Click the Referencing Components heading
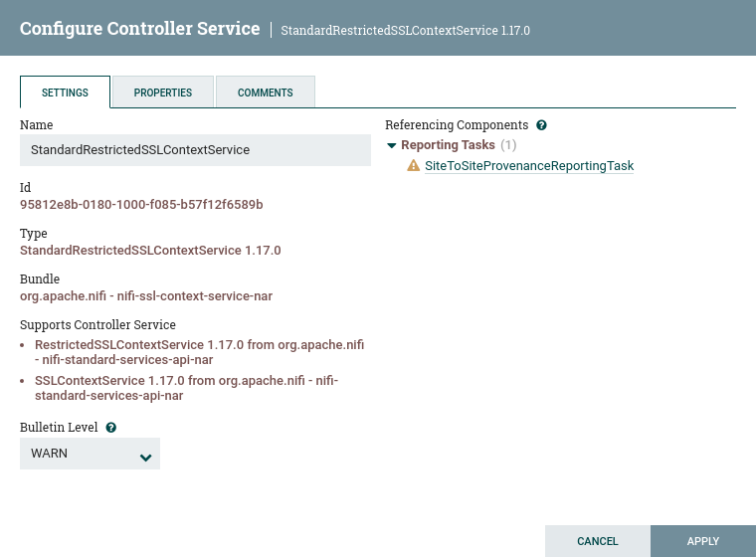The height and width of the screenshot is (557, 756). click(457, 125)
